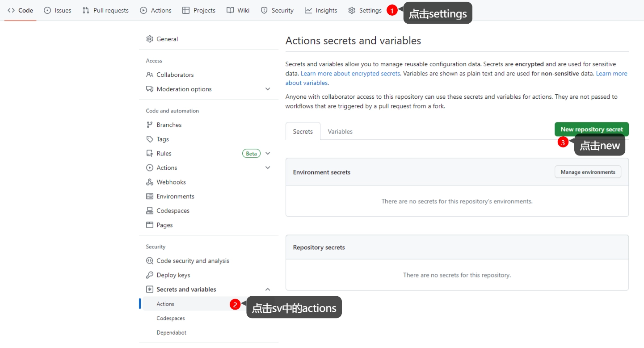Click the Webhooks icon in sidebar

tap(150, 182)
